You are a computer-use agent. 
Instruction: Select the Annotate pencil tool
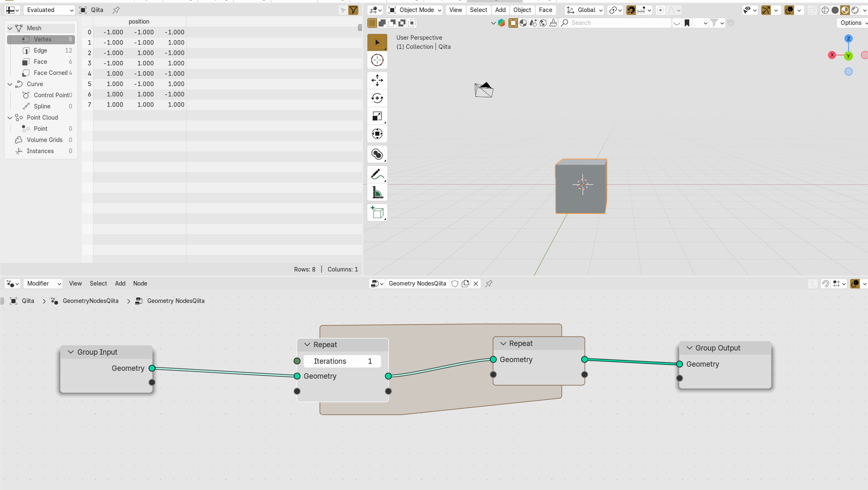coord(377,175)
